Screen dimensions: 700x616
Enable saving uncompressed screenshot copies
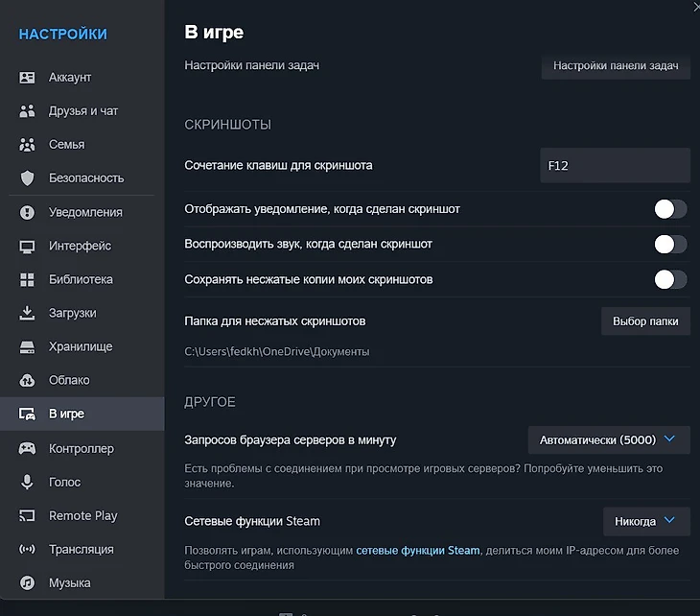point(669,279)
